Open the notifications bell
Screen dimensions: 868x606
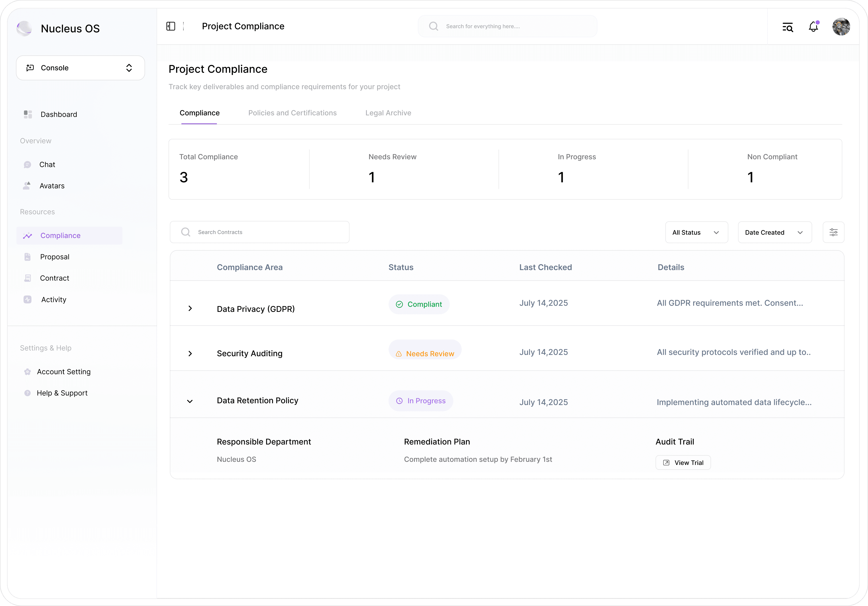(813, 27)
